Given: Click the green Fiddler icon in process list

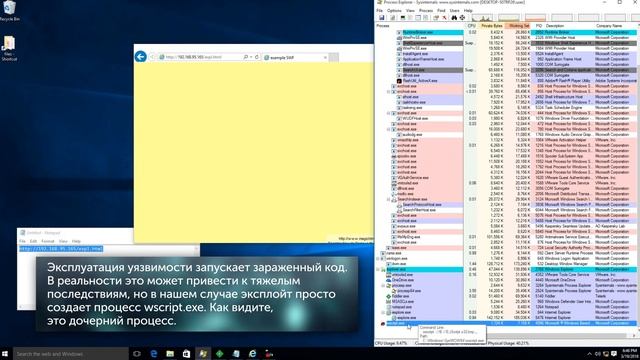Looking at the screenshot, I should [389, 296].
